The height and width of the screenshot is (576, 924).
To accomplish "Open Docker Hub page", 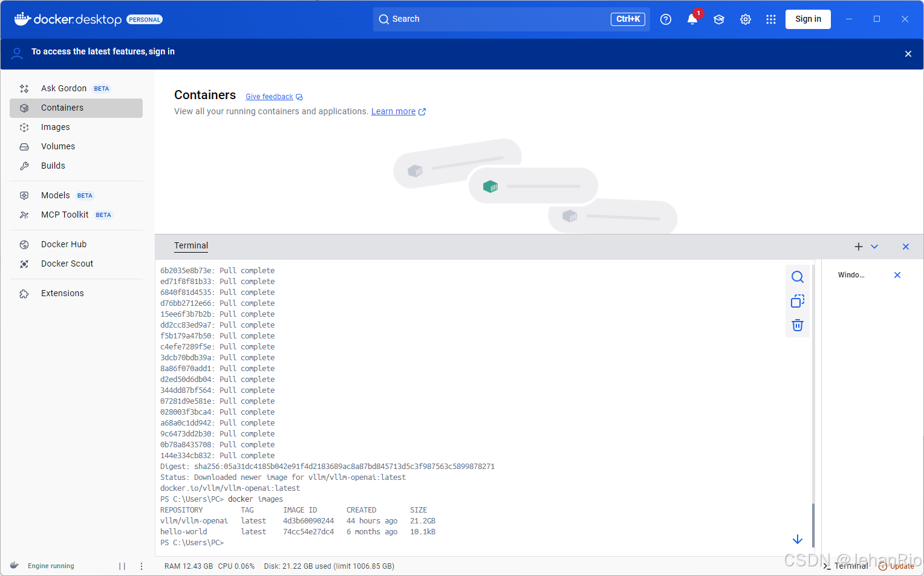I will 76,244.
